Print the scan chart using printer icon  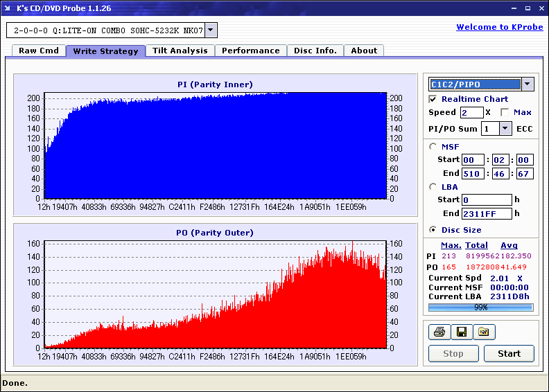pos(439,332)
